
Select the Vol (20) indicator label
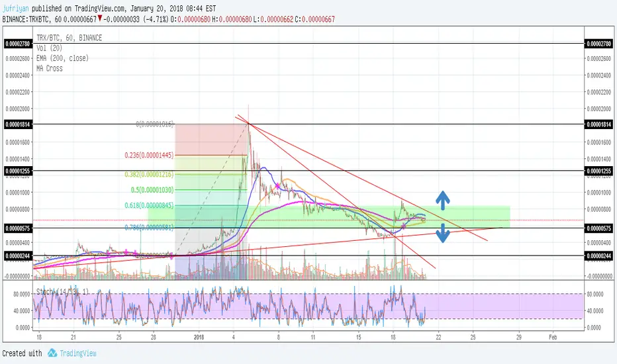[x=50, y=48]
